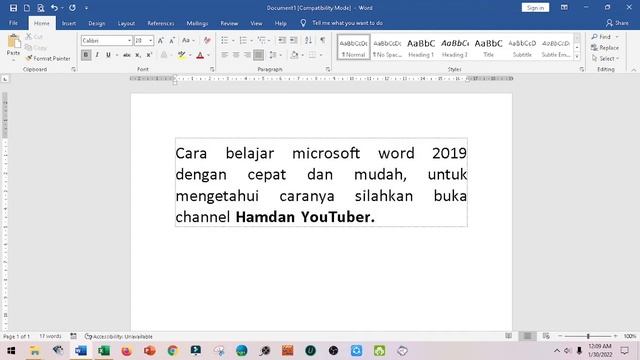Viewport: 640px width, 360px height.
Task: Click the Paste clipboard icon
Action: [x=13, y=41]
